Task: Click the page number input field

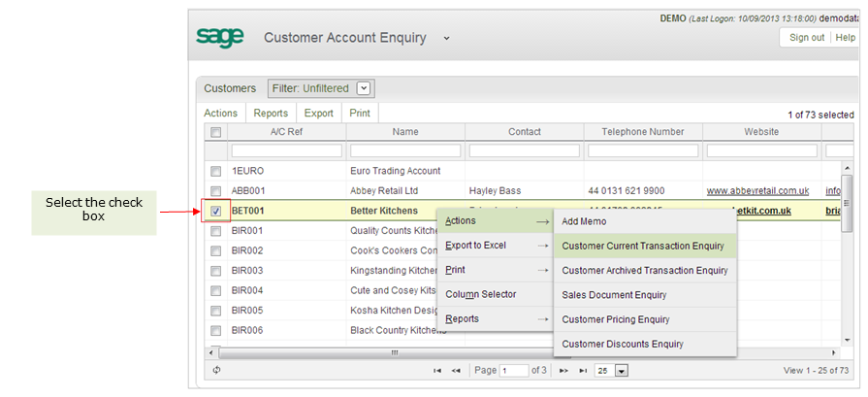Action: 514,371
